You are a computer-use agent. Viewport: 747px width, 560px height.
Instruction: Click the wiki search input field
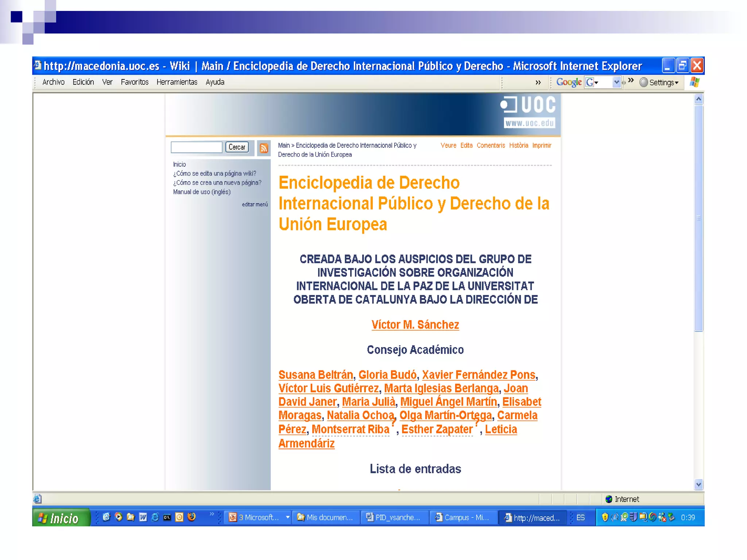click(197, 147)
